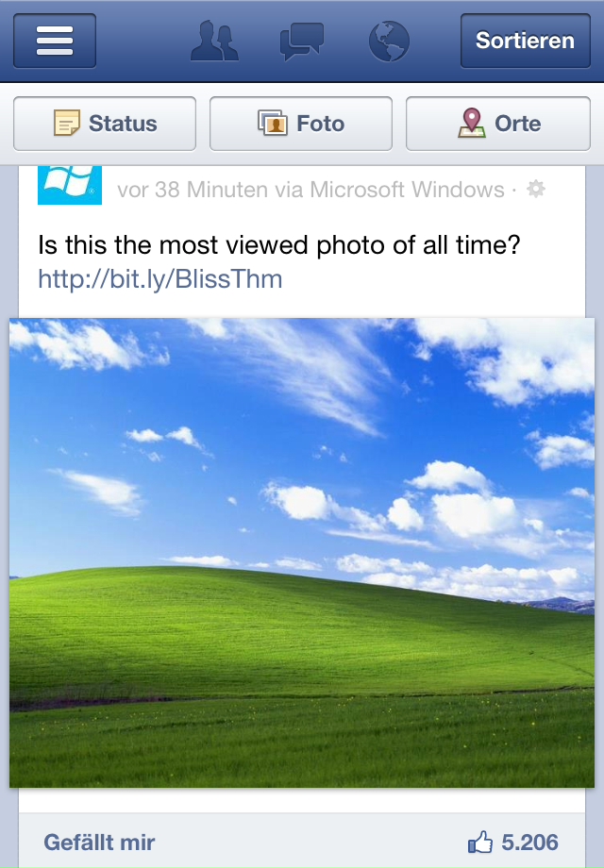Open the messages chat bubbles icon
Image resolution: width=604 pixels, height=868 pixels.
(x=302, y=42)
